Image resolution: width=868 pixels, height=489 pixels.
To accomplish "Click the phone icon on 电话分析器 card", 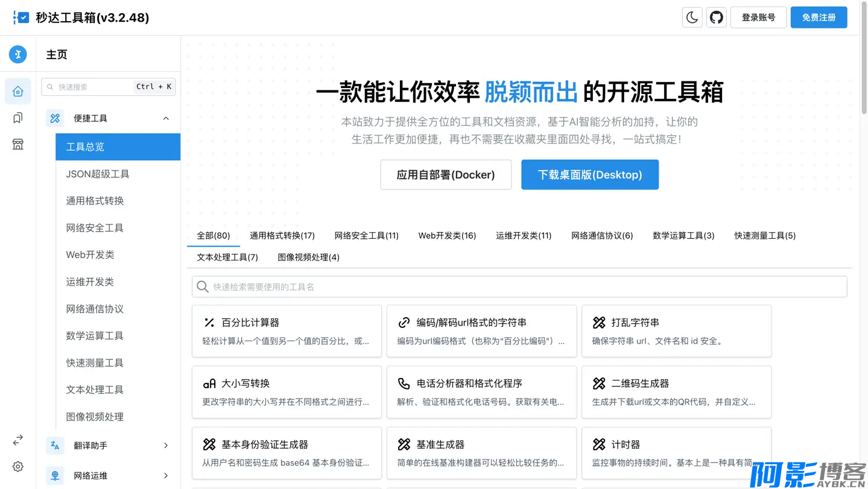I will coord(404,383).
